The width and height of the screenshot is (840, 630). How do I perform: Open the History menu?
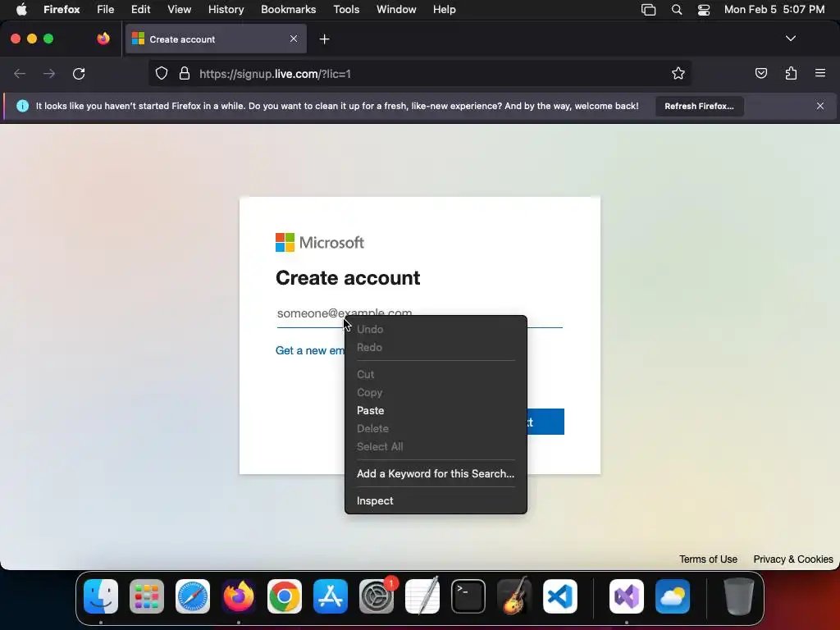[226, 10]
